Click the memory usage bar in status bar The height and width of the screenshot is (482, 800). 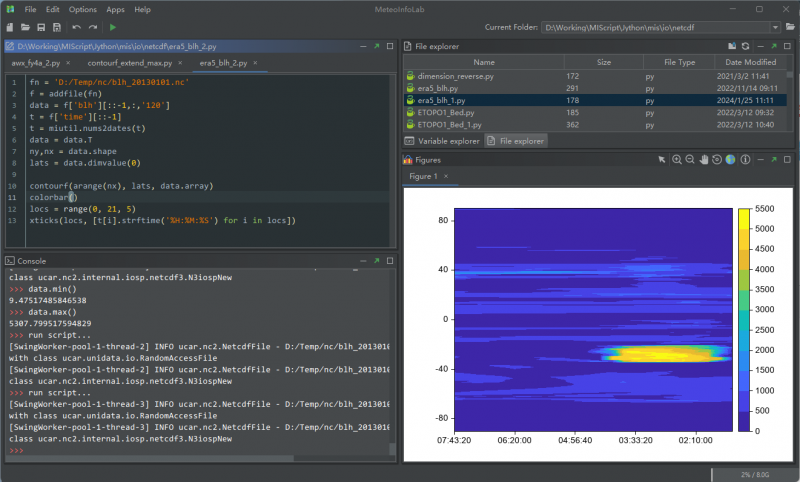pyautogui.click(x=754, y=474)
